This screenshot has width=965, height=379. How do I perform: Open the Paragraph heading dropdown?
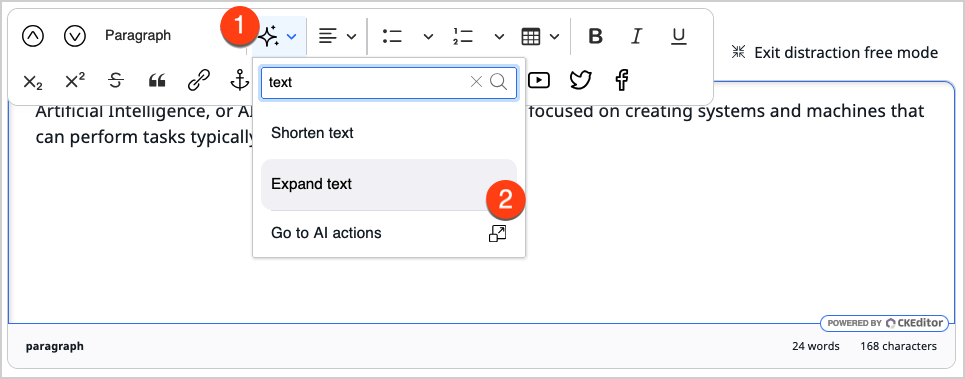click(x=138, y=36)
